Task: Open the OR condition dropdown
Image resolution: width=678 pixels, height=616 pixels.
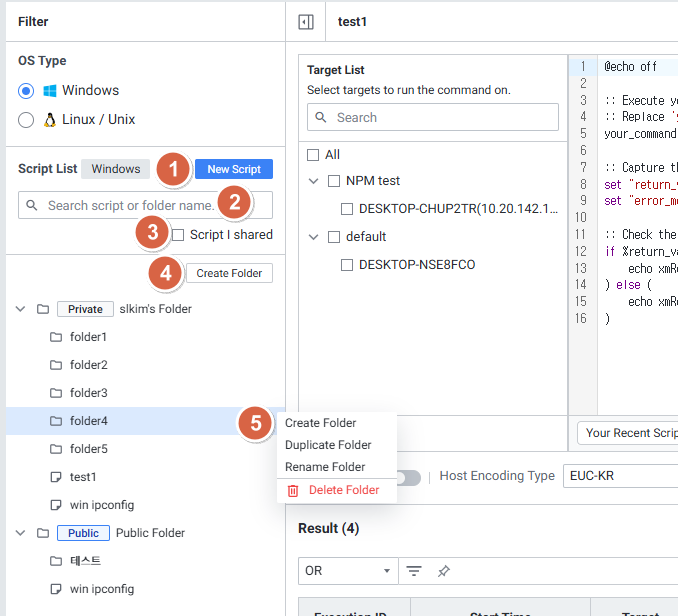Action: pyautogui.click(x=347, y=571)
